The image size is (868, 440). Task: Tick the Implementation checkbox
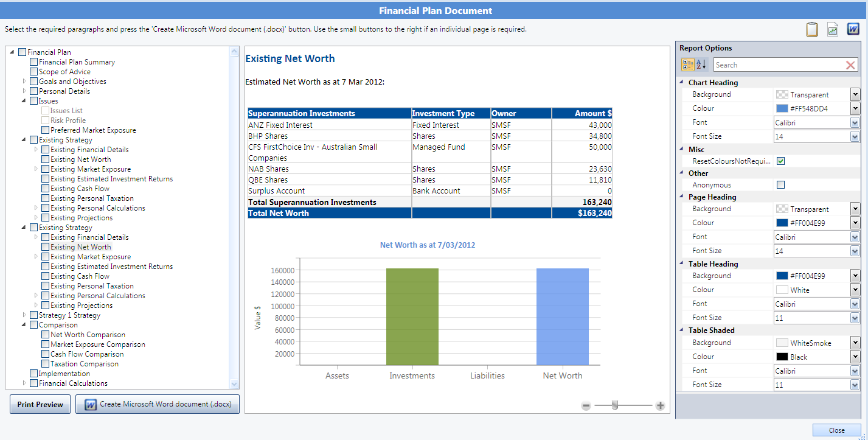[34, 374]
